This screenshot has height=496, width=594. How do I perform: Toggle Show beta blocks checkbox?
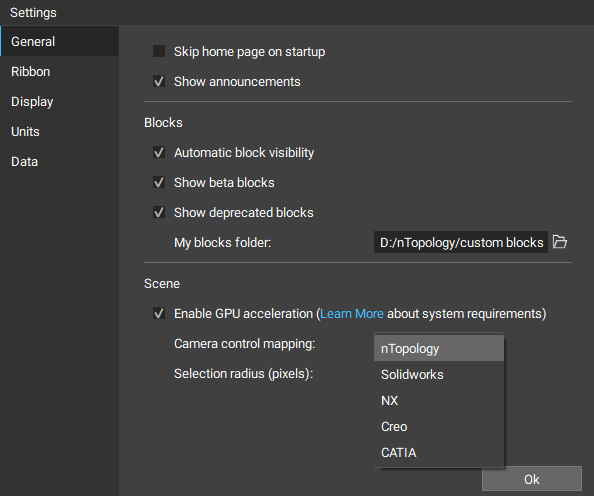point(159,182)
